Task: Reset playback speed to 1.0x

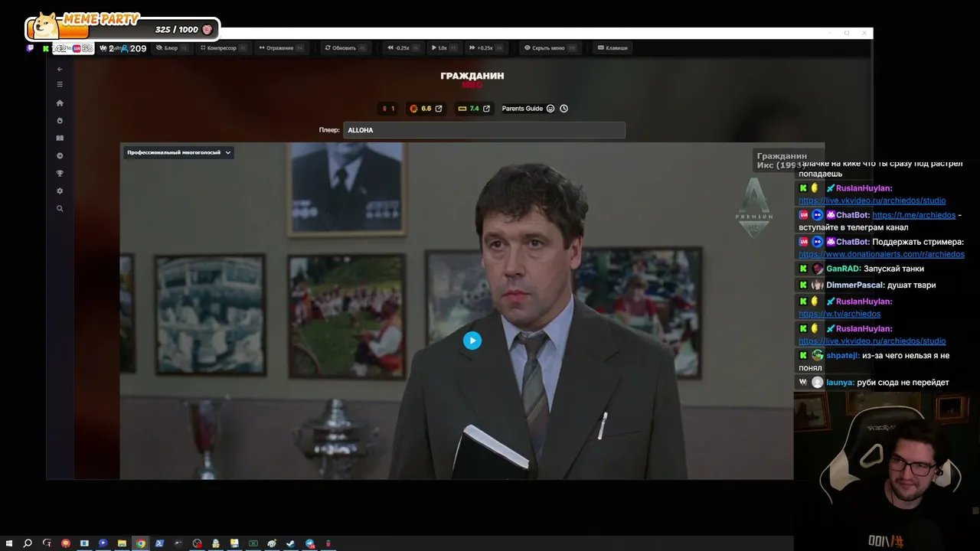Action: click(443, 48)
